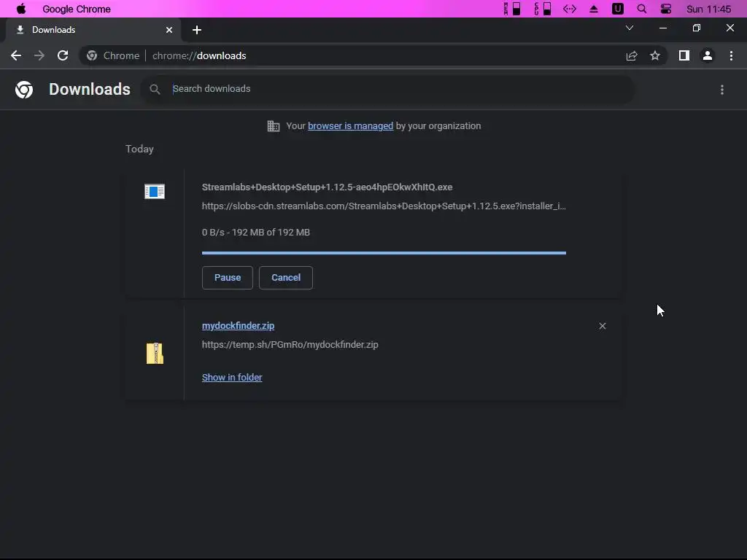Remove mydockfinder.zip from the list
747x560 pixels.
tap(602, 326)
